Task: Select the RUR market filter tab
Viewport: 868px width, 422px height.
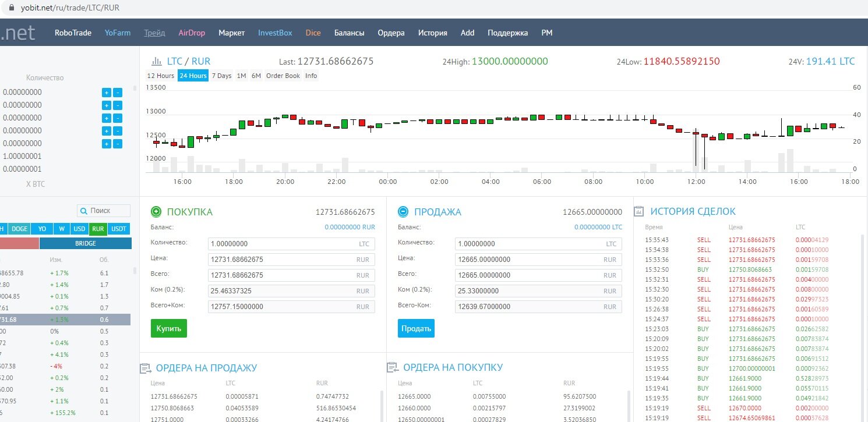Action: tap(98, 229)
